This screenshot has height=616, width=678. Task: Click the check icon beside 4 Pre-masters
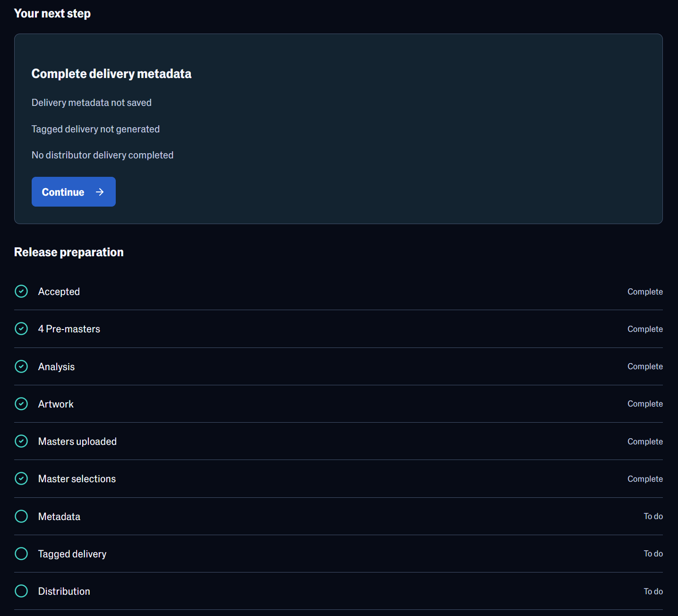(21, 329)
